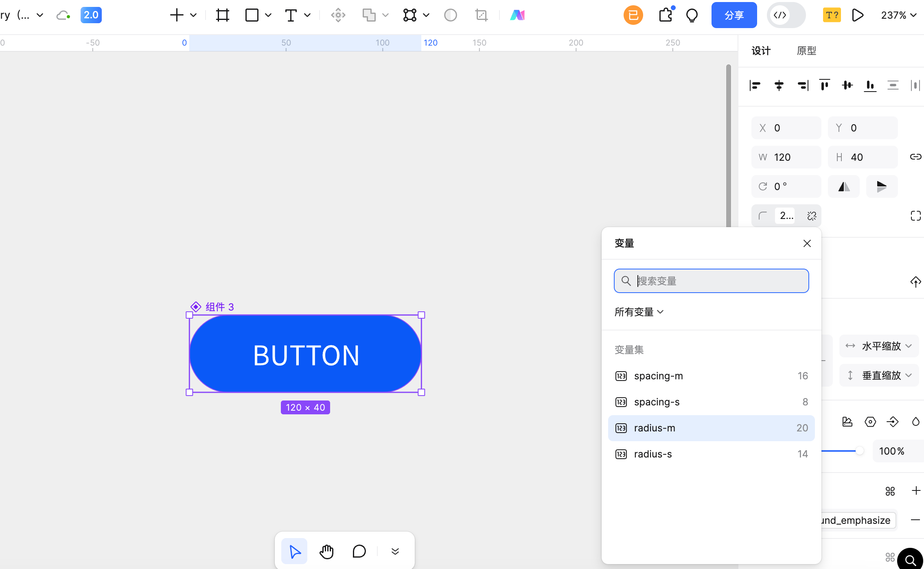The width and height of the screenshot is (924, 569).
Task: Align selection horizontal centers
Action: [779, 85]
